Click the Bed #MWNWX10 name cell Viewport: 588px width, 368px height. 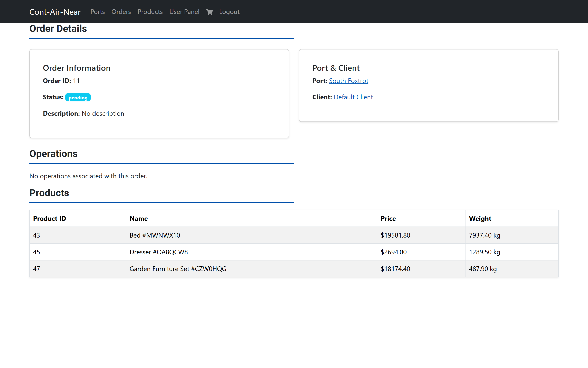tap(252, 235)
